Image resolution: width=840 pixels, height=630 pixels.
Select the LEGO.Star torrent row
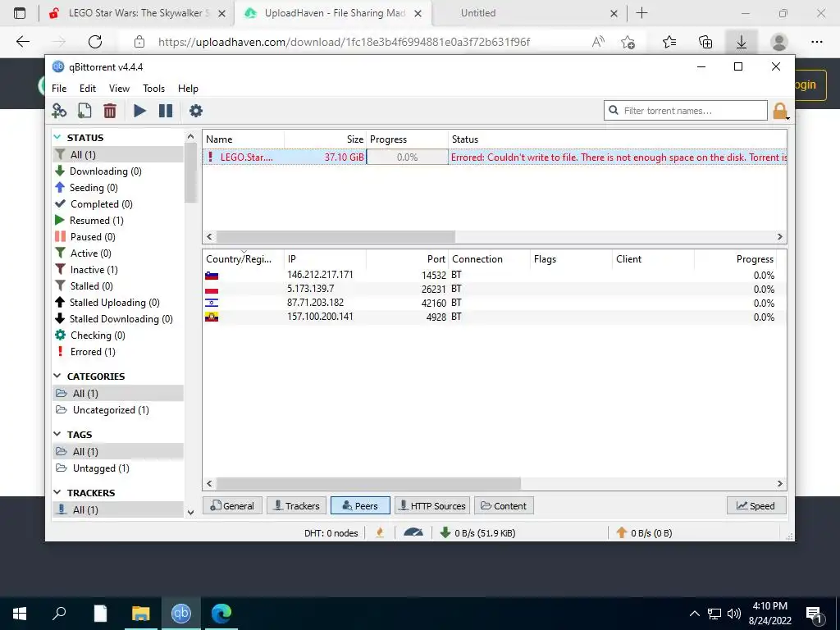click(495, 157)
